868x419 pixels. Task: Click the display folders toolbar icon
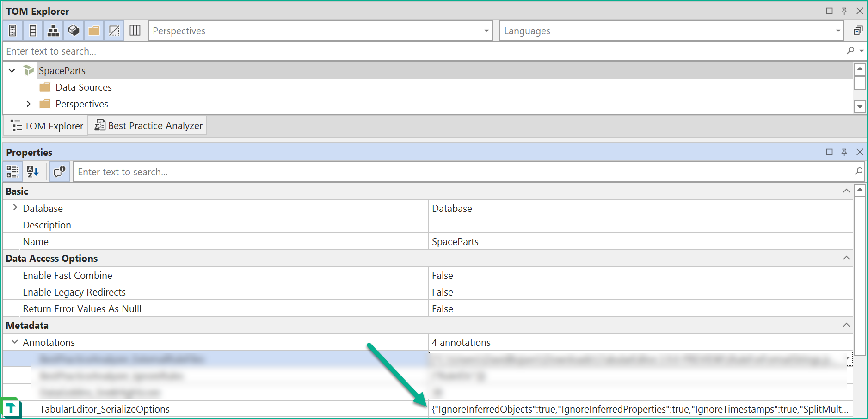coord(94,31)
